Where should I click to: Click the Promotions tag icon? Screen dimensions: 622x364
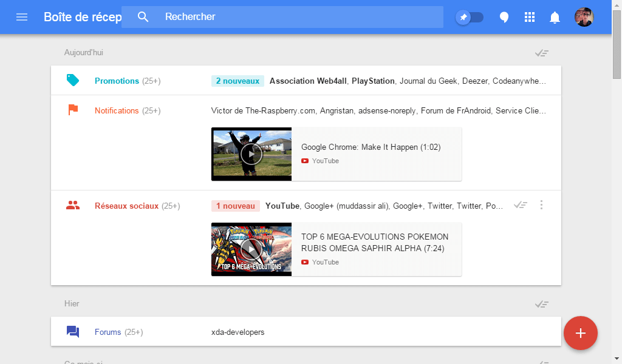pos(73,81)
